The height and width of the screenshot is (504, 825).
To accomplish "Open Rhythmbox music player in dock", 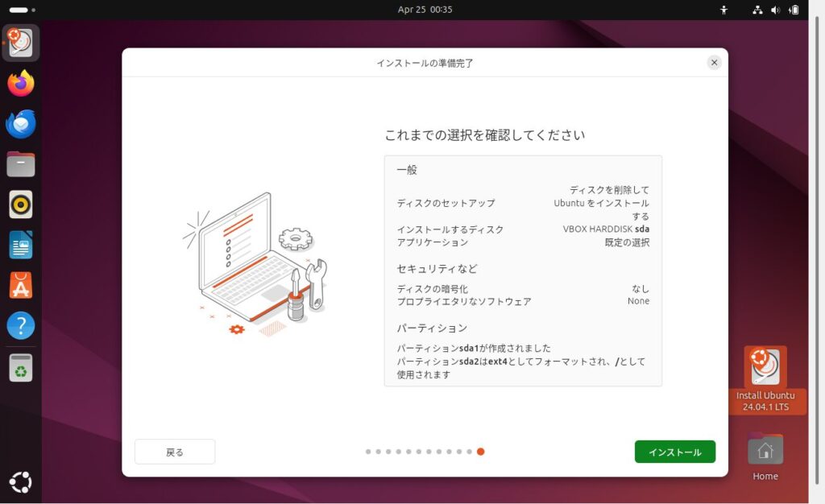I will coord(20,204).
